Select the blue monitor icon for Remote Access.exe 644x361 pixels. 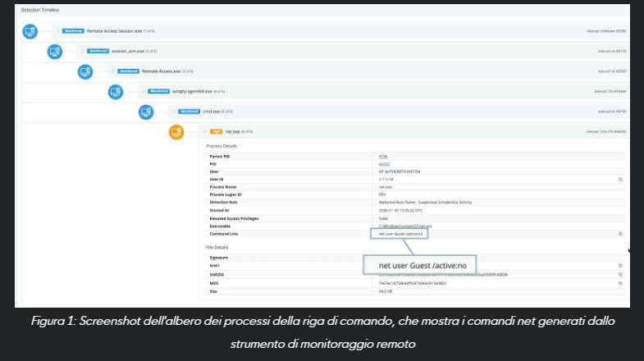click(x=85, y=71)
